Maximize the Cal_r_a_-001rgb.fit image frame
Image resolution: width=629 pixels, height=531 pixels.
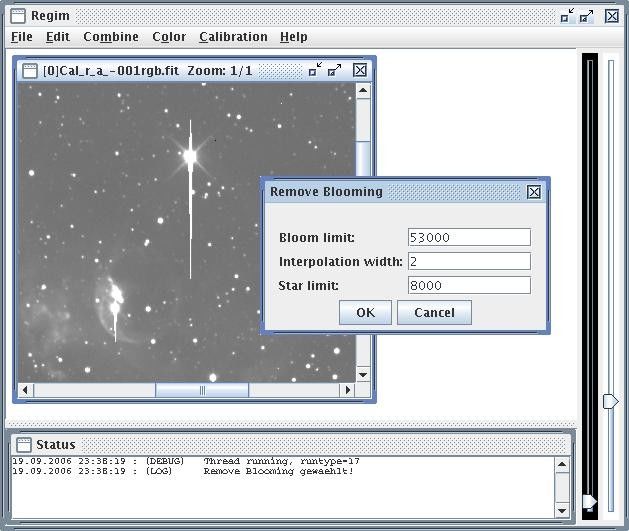point(334,70)
